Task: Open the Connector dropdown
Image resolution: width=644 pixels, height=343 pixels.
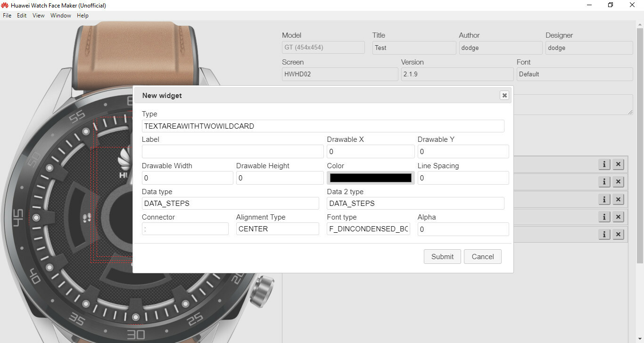Action: 185,229
